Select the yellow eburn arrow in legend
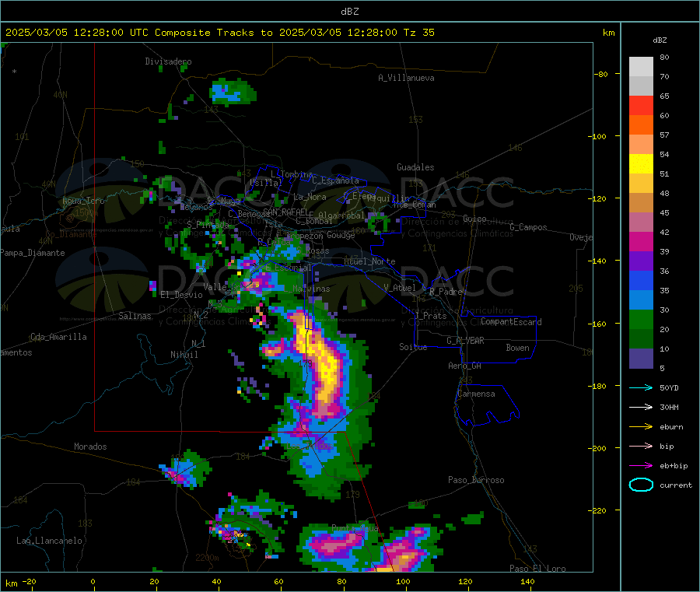The image size is (700, 592). (641, 427)
